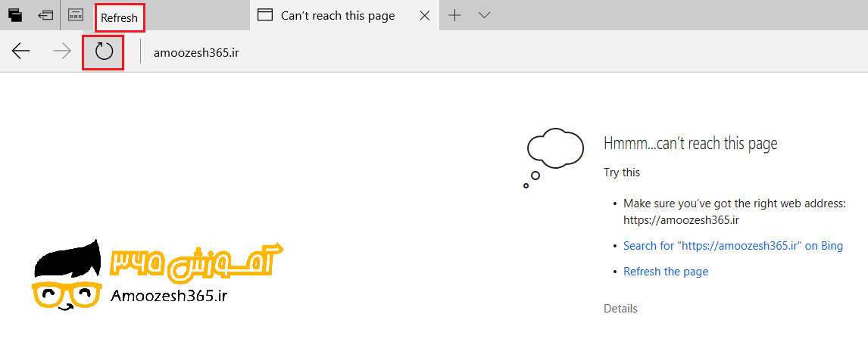Go forward with the right arrow
The width and height of the screenshot is (868, 345).
click(x=62, y=52)
